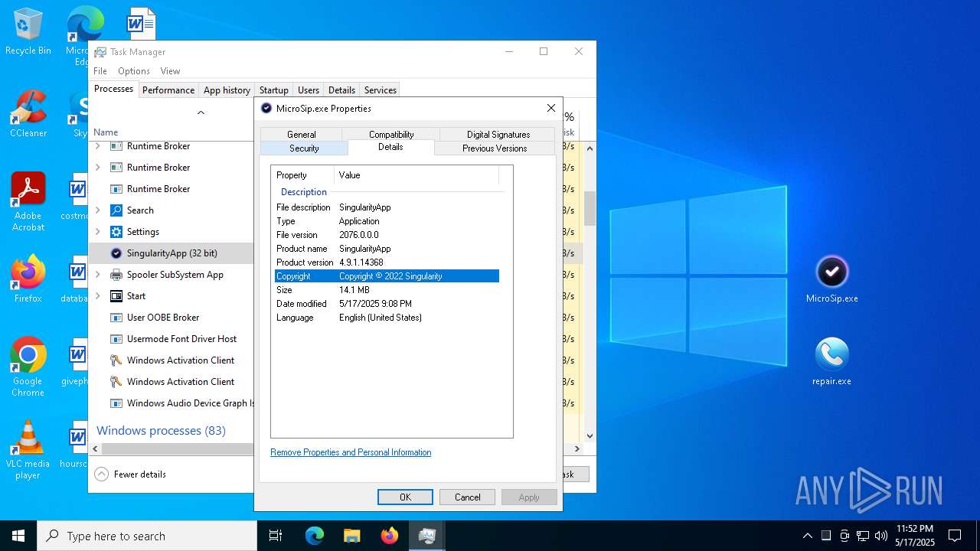Click the taskbar clock showing 11:52 PM
The image size is (980, 551).
(x=915, y=536)
